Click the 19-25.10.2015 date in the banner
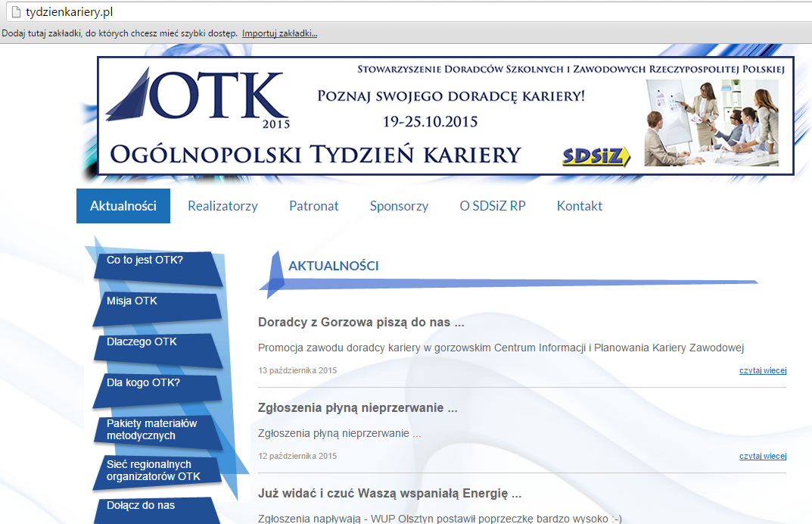812x524 pixels. coord(431,122)
